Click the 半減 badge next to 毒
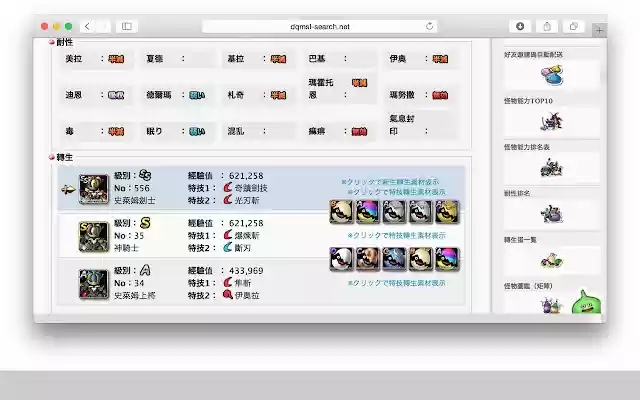Screen dimensions: 640x400 click(116, 131)
